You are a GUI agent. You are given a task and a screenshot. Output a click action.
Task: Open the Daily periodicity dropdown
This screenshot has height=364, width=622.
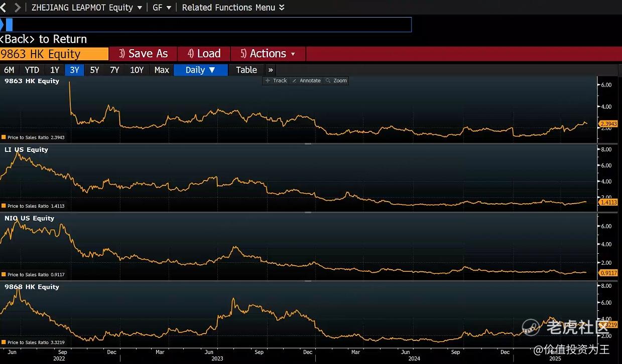(x=200, y=70)
